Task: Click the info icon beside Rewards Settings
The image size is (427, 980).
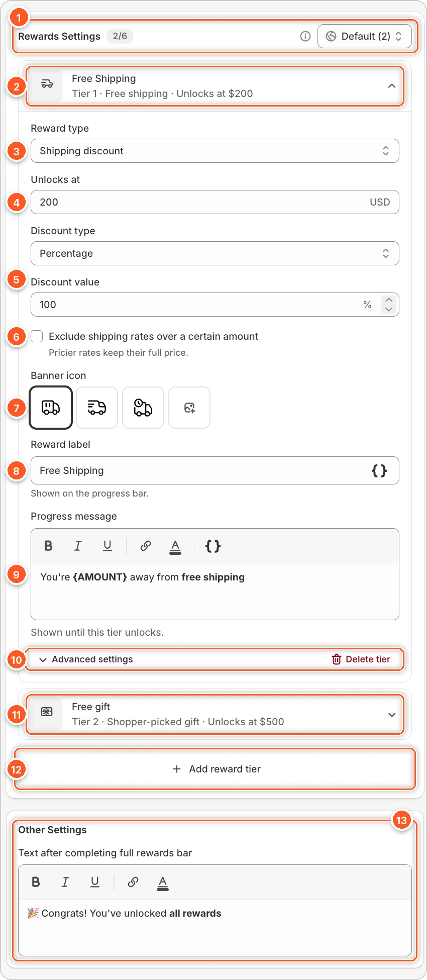Action: [305, 36]
